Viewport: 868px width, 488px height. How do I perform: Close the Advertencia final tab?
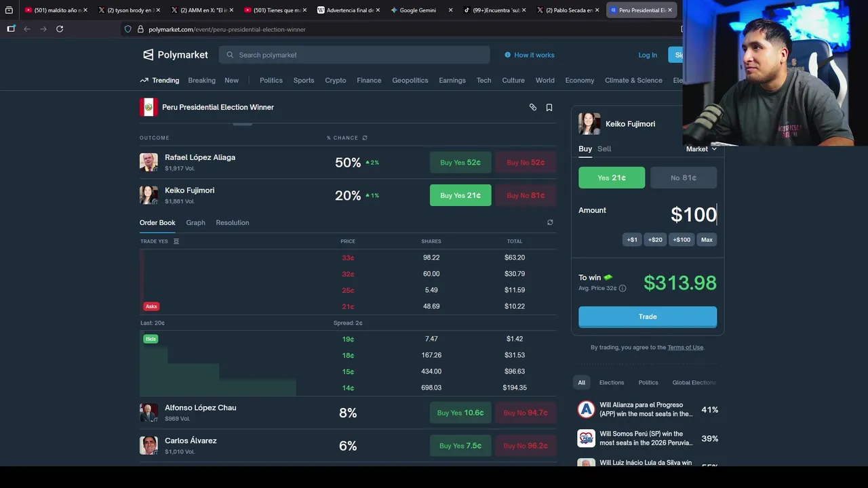(377, 10)
